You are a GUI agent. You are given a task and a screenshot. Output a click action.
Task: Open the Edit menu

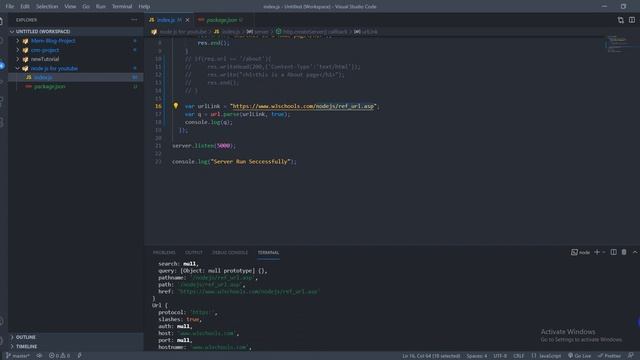[25, 7]
